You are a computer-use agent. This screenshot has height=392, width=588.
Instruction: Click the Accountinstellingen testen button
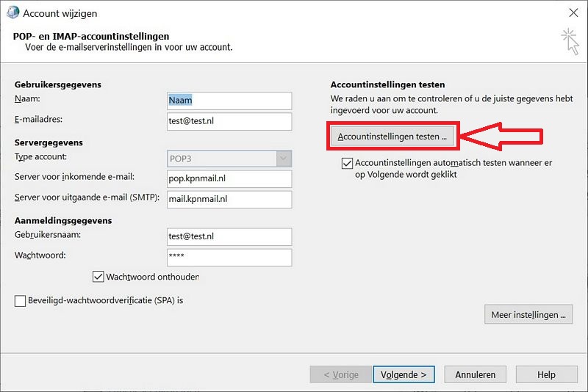[x=392, y=137]
